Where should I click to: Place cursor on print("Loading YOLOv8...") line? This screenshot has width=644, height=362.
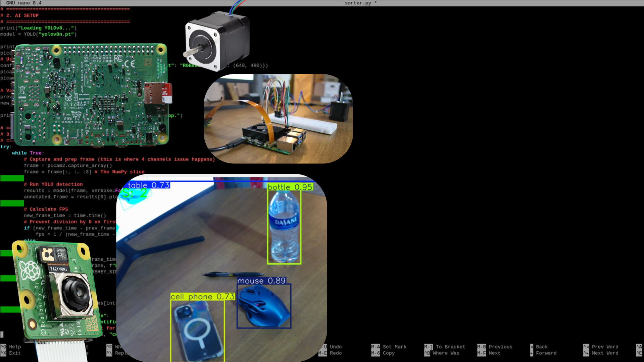pyautogui.click(x=39, y=28)
